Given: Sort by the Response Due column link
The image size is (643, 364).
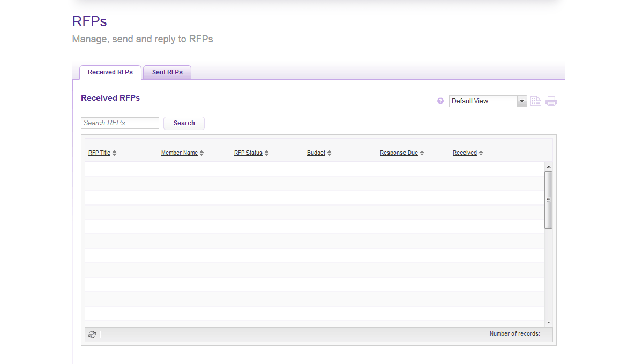Looking at the screenshot, I should 399,153.
